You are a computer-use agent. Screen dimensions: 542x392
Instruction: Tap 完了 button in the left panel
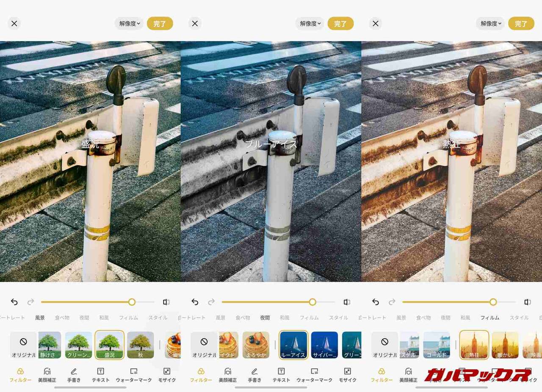160,24
